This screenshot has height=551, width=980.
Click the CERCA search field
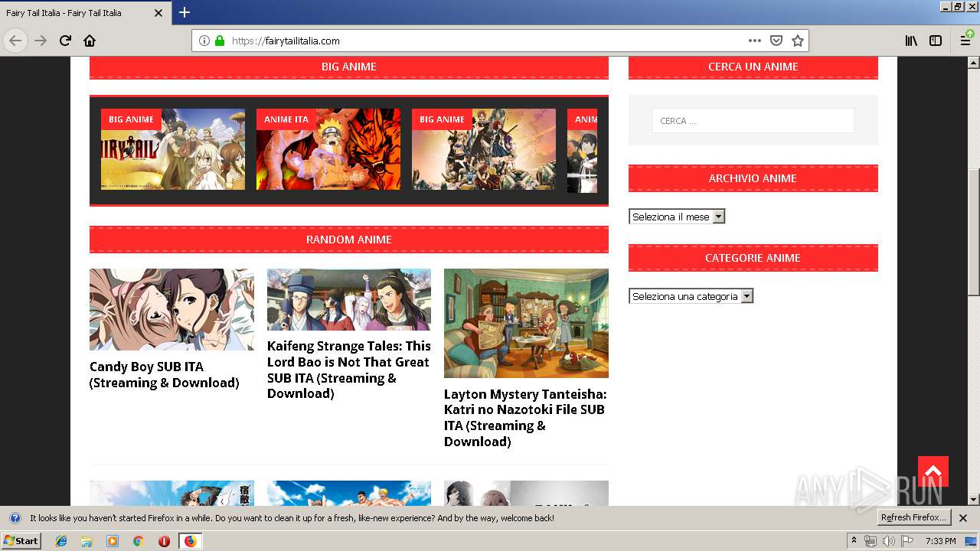tap(753, 120)
